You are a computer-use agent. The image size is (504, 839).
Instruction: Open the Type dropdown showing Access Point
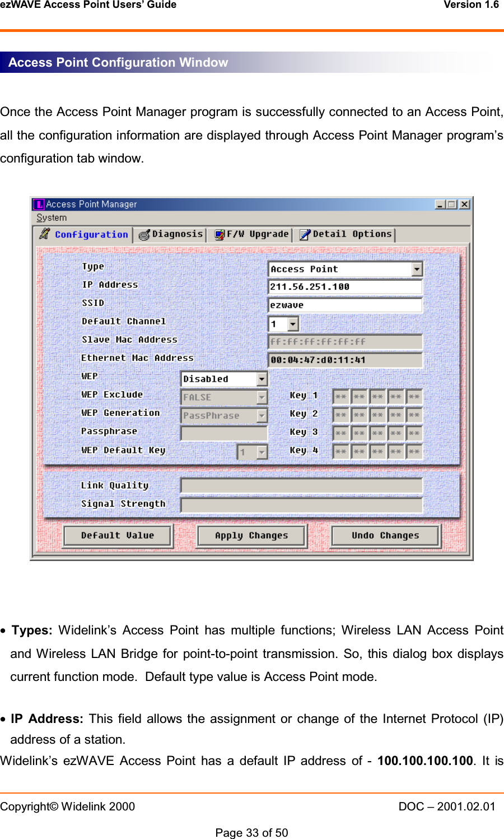[x=416, y=269]
